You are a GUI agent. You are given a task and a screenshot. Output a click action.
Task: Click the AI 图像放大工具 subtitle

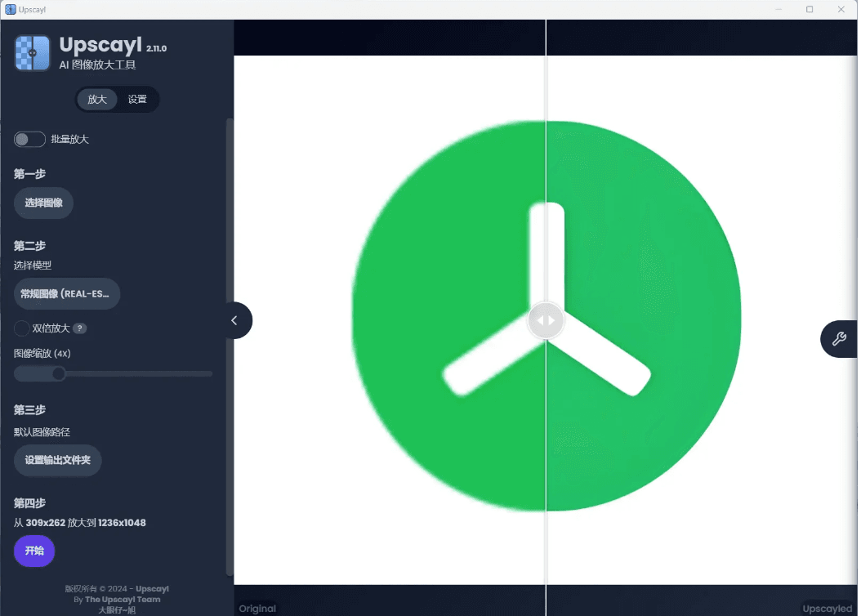pos(98,65)
